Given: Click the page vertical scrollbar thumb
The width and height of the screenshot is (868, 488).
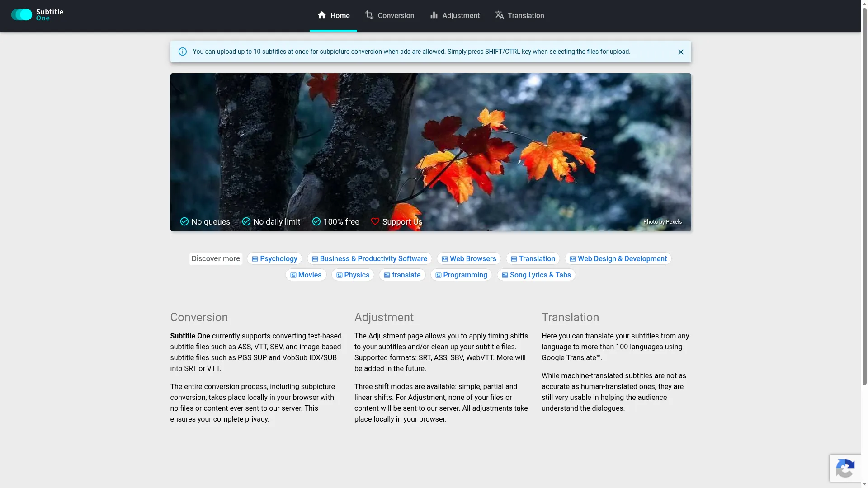Looking at the screenshot, I should (864, 196).
